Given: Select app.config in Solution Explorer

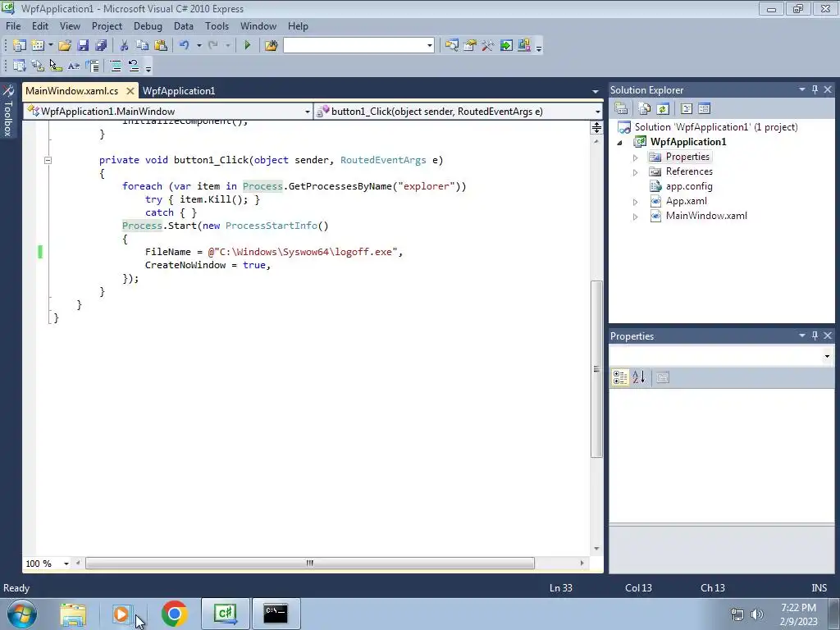Looking at the screenshot, I should pos(689,186).
